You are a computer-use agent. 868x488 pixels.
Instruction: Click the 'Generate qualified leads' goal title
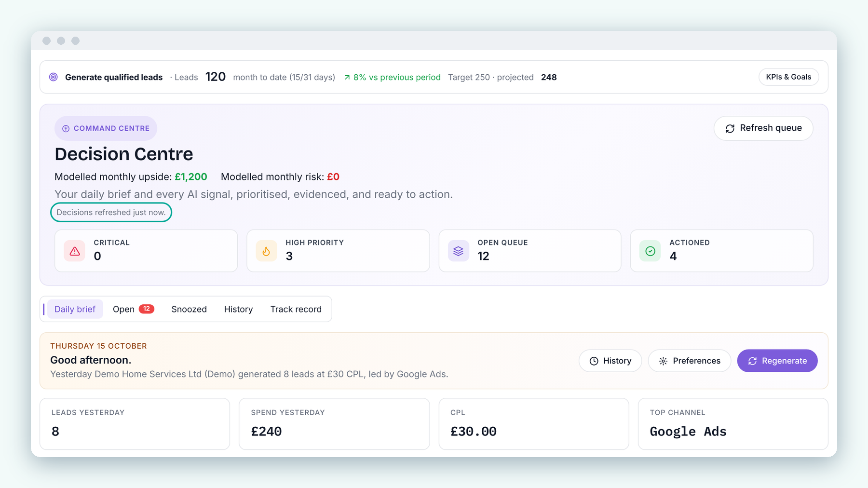(114, 77)
